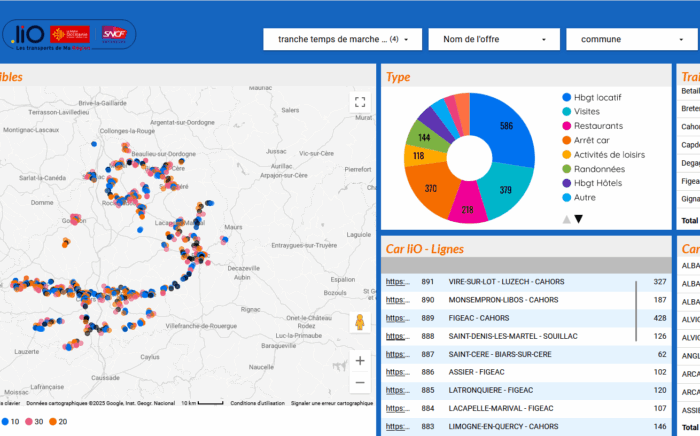This screenshot has height=436, width=700.
Task: Click the SNCF logo in header
Action: click(113, 35)
